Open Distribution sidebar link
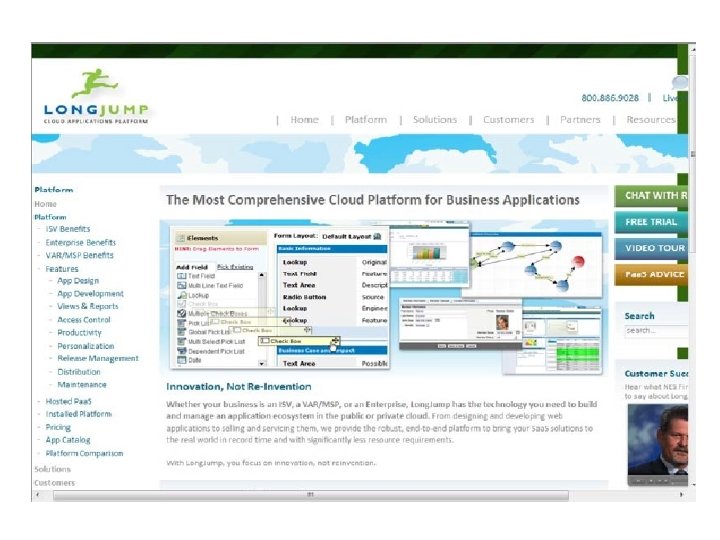The image size is (720, 540). coord(79,372)
